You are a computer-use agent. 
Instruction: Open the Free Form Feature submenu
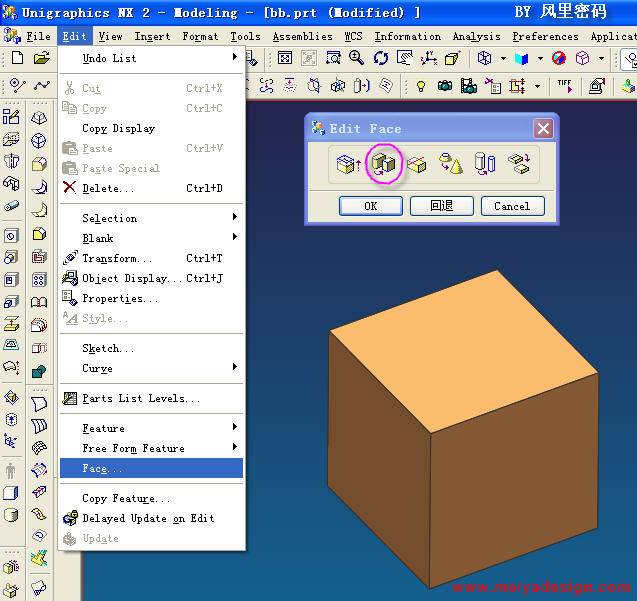coord(150,448)
